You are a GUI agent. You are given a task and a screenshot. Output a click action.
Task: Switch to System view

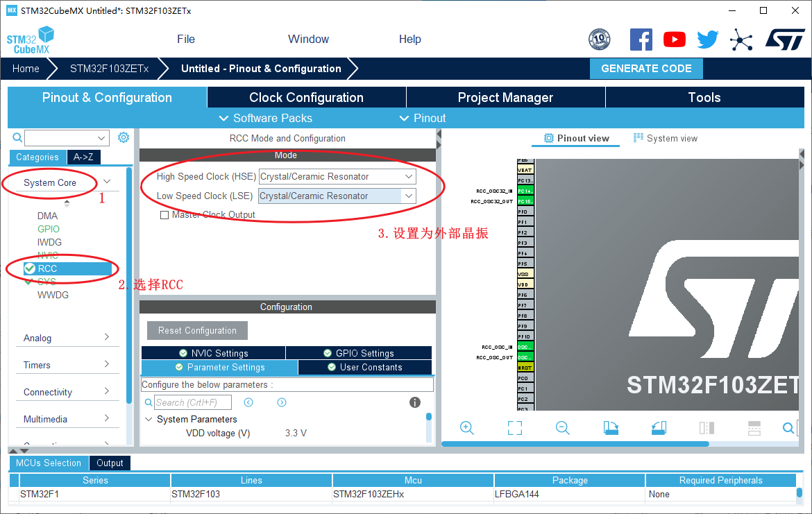666,138
